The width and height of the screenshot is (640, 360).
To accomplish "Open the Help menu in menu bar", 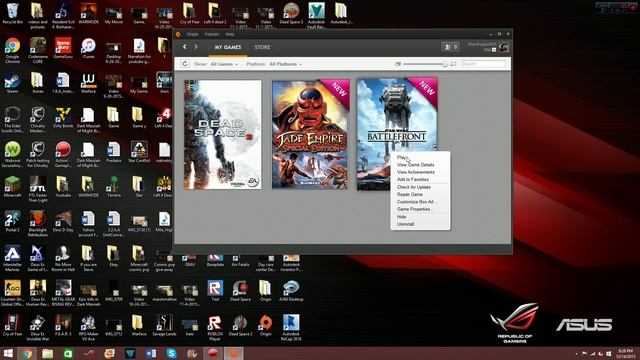I will pyautogui.click(x=230, y=34).
